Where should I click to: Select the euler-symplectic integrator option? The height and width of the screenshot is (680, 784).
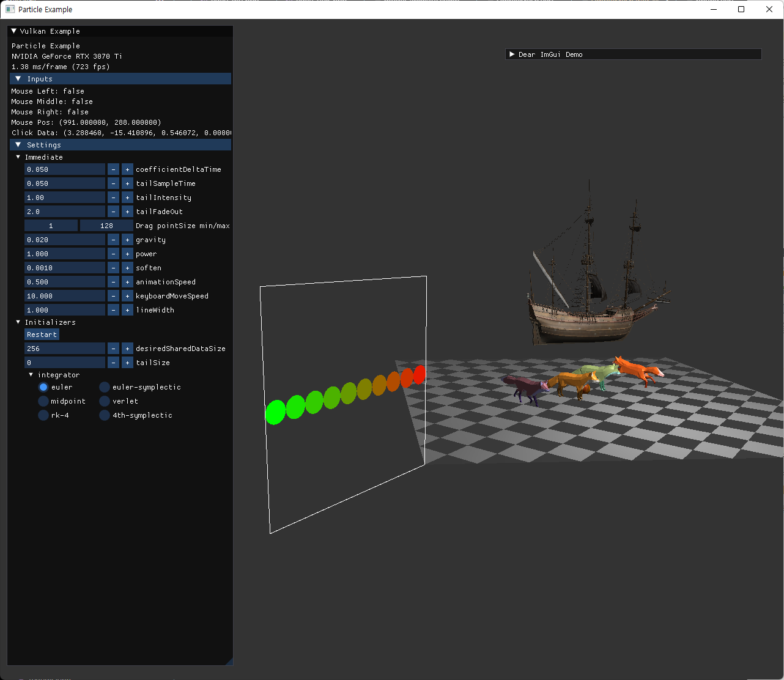coord(105,387)
